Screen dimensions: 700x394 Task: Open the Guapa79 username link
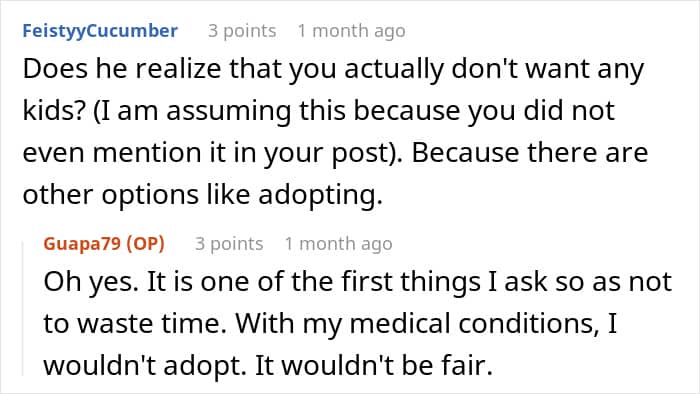click(82, 244)
